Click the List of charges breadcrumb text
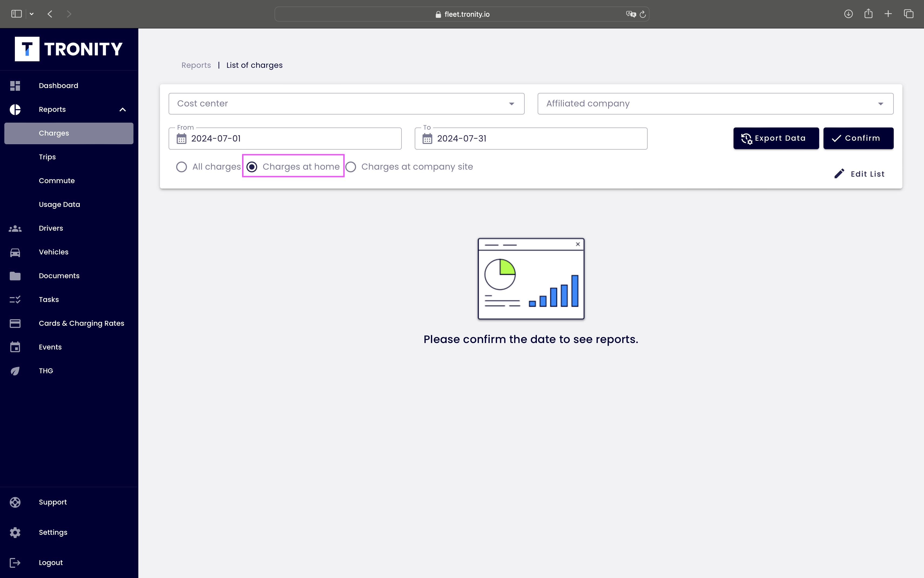This screenshot has width=924, height=578. pos(255,65)
